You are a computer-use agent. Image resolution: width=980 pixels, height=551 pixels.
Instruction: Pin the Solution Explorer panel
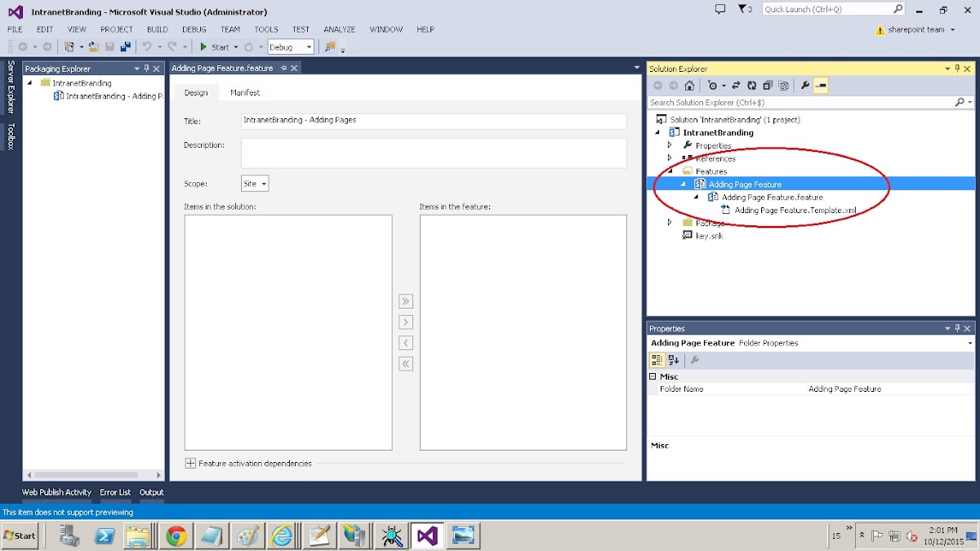(959, 69)
